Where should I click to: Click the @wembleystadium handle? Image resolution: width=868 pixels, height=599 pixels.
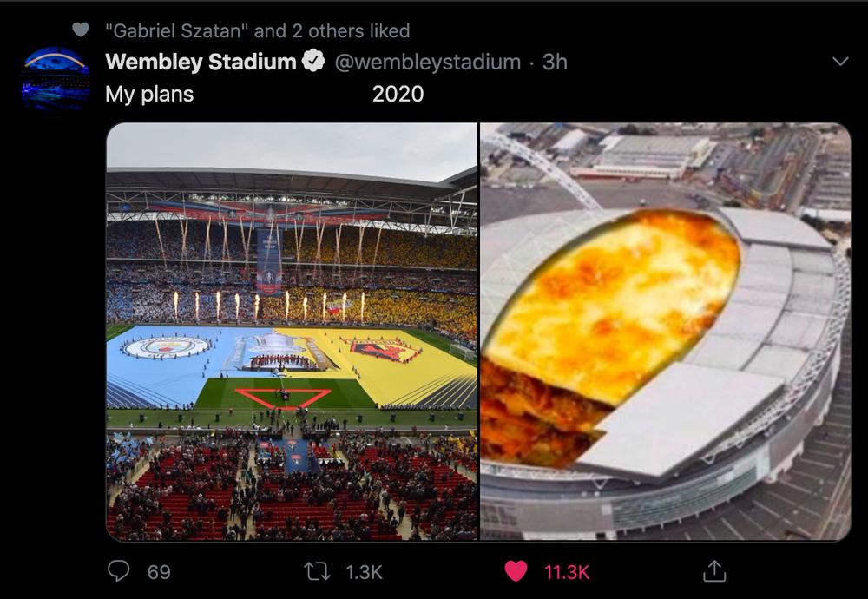tap(427, 62)
